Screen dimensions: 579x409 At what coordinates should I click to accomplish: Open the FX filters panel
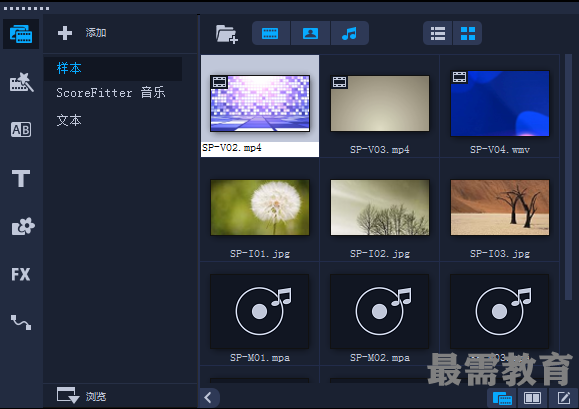tap(21, 274)
